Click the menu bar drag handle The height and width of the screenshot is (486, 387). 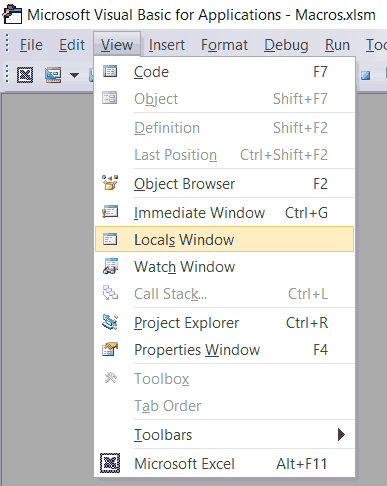coord(7,43)
